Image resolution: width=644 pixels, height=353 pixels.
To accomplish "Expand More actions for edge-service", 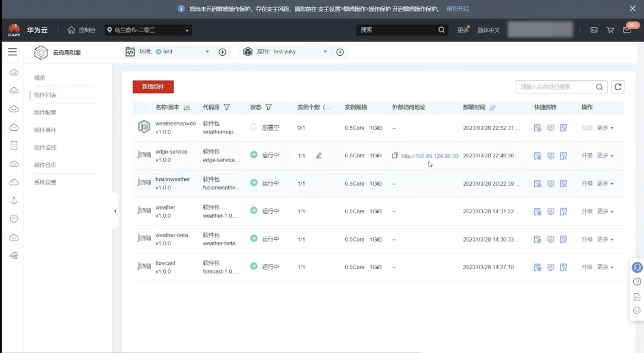I will [x=605, y=156].
